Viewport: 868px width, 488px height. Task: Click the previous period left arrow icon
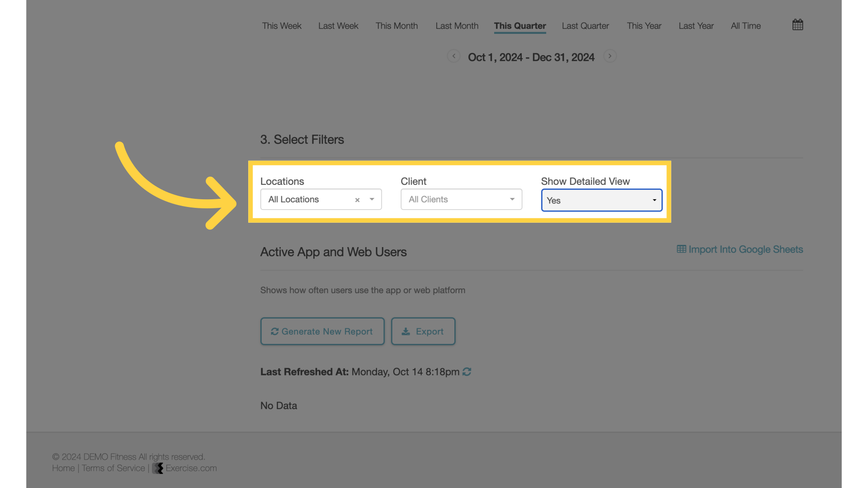(454, 56)
